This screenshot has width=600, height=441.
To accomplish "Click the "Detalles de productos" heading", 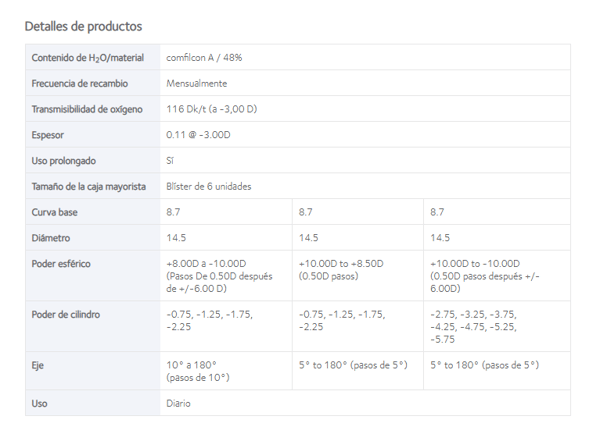I will (x=83, y=26).
